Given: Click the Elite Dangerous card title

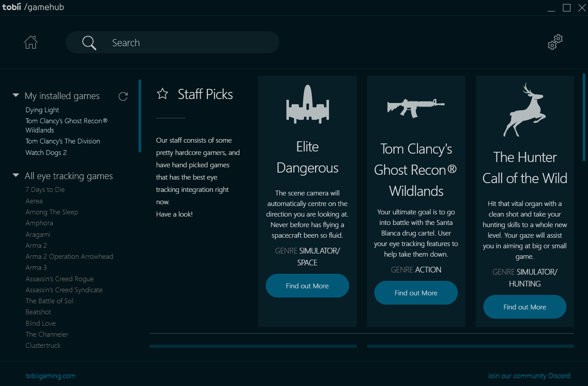Looking at the screenshot, I should [307, 157].
